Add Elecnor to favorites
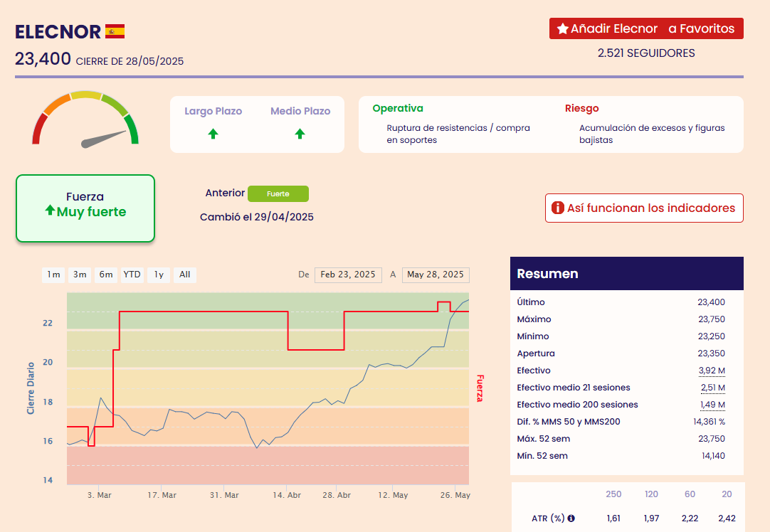This screenshot has width=770, height=532. point(646,29)
